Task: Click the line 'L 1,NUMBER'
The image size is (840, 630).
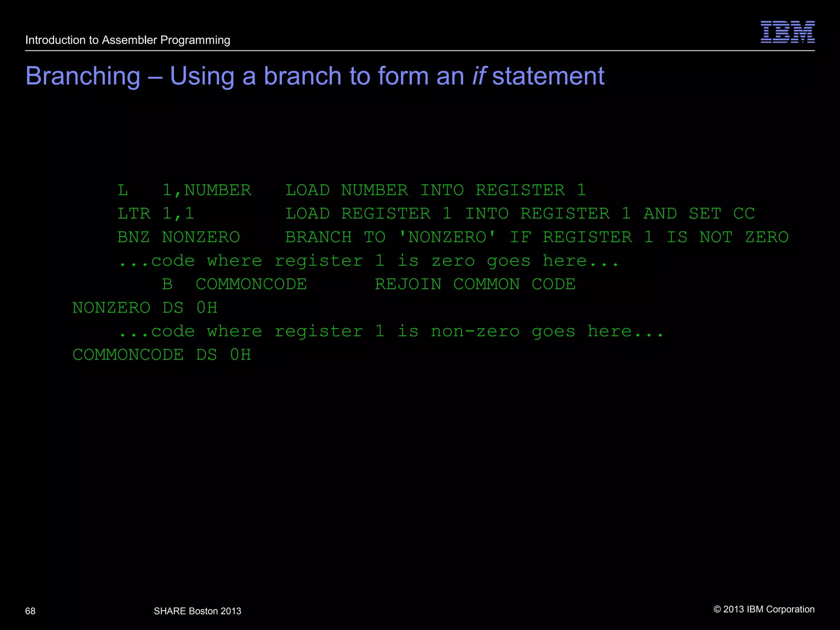Action: pyautogui.click(x=184, y=190)
